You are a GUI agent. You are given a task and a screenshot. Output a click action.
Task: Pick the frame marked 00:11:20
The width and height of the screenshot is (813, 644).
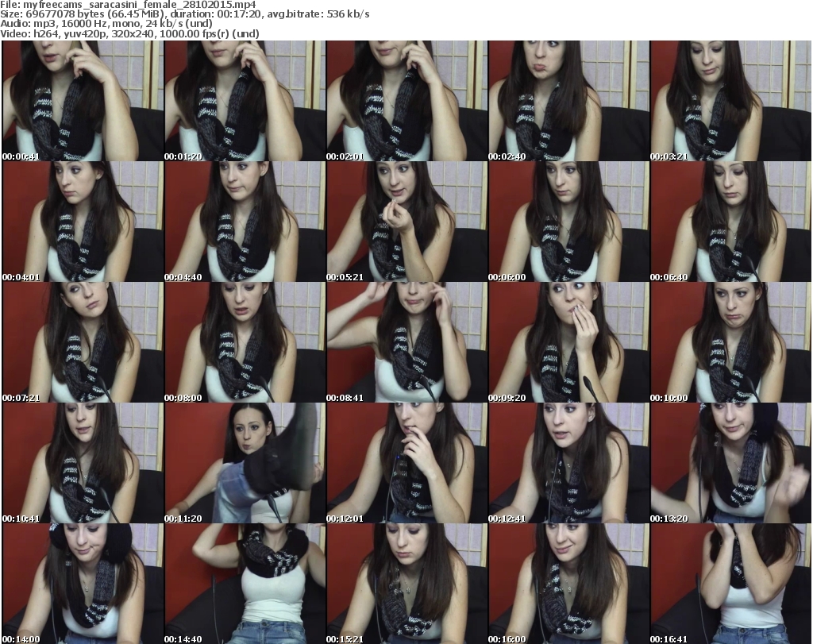[245, 464]
